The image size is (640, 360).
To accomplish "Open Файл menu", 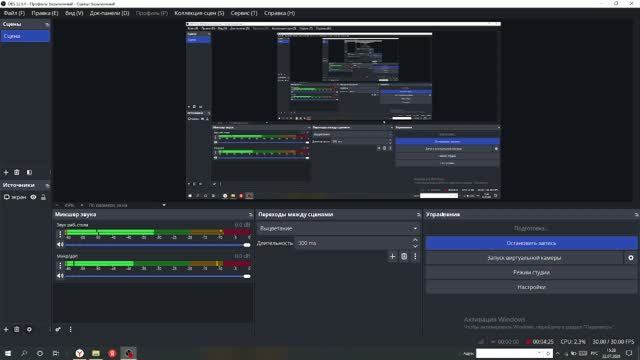I will (14, 13).
